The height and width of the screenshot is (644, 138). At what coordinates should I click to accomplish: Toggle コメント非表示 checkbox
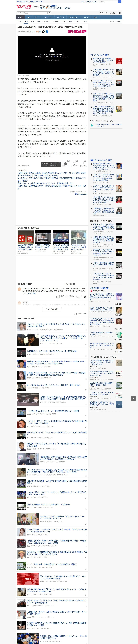[75, 314]
